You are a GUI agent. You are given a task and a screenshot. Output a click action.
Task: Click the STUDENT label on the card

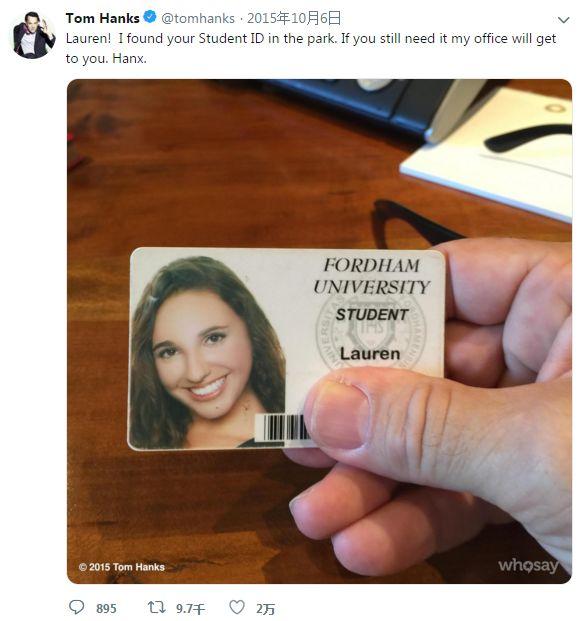point(372,314)
